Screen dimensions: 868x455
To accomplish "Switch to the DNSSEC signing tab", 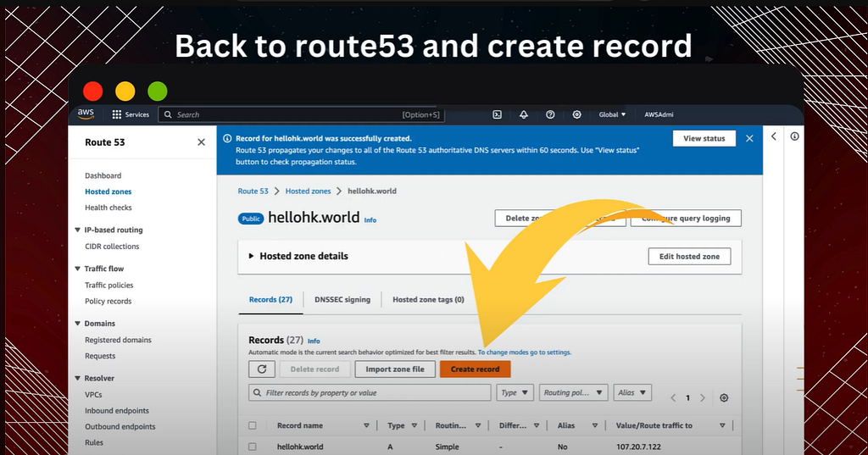I will 342,299.
